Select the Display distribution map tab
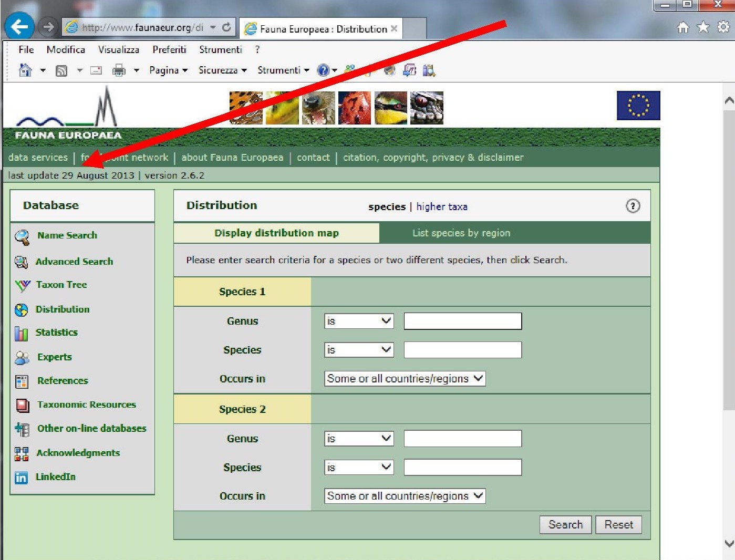Viewport: 735px width, 560px height. 276,233
